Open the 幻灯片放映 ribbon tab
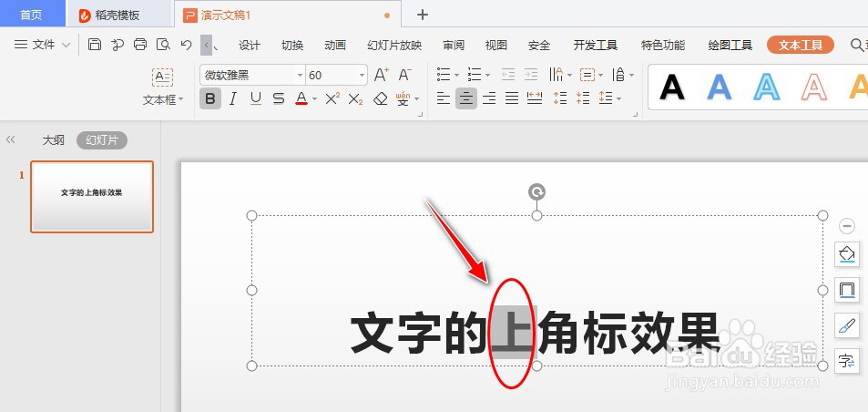Viewport: 868px width, 412px height. 394,46
